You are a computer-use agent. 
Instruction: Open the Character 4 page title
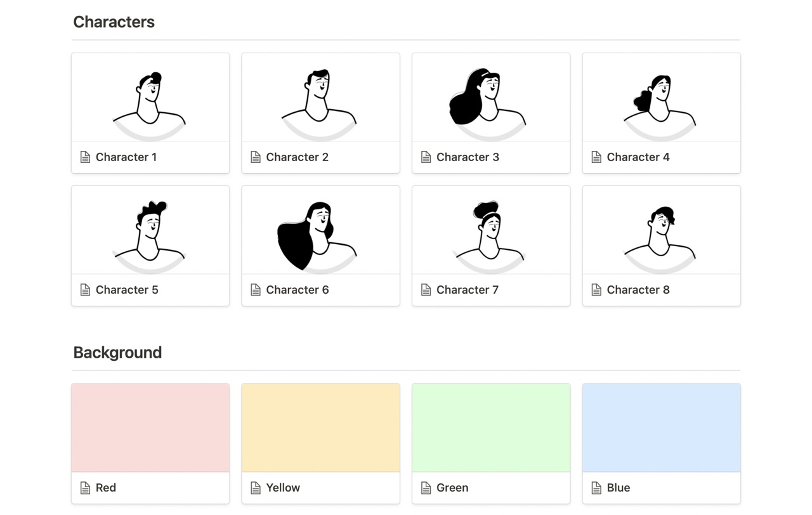pos(638,157)
